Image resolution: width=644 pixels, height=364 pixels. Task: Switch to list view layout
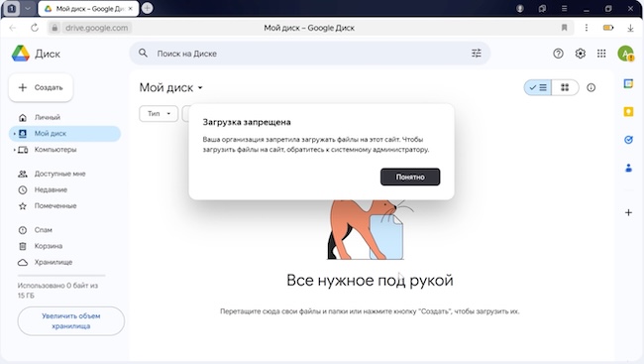coord(538,87)
